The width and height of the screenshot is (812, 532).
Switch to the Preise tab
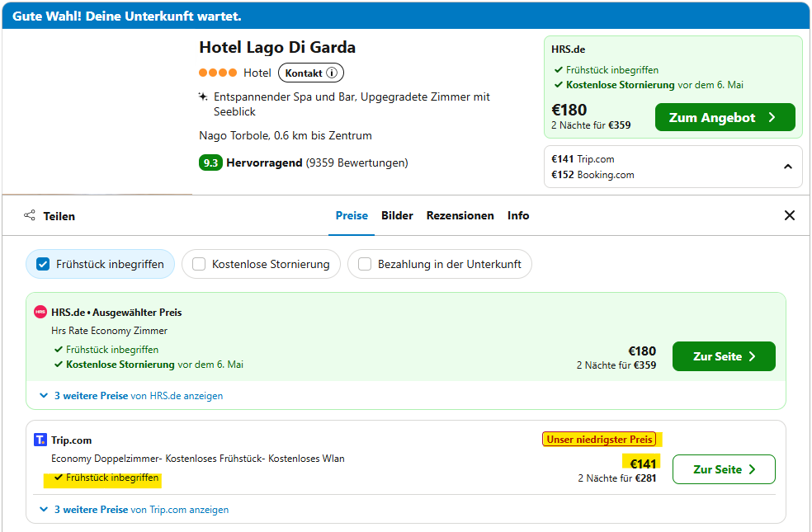[x=352, y=216]
